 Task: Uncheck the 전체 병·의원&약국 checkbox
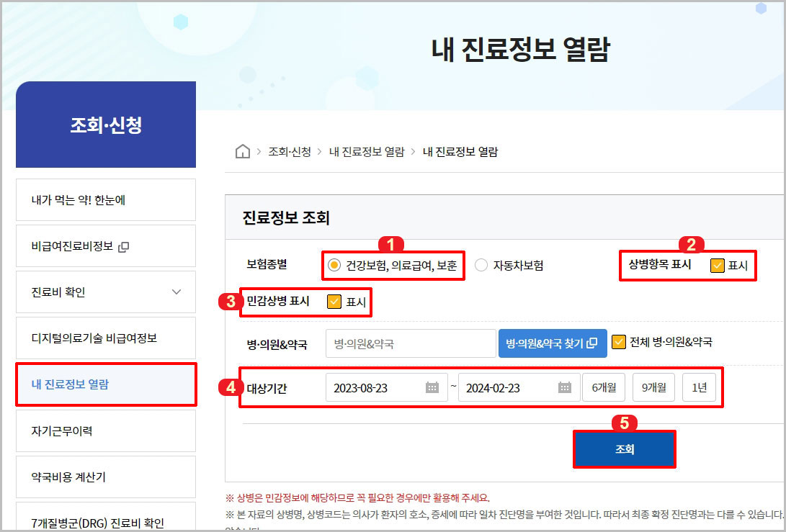point(619,343)
